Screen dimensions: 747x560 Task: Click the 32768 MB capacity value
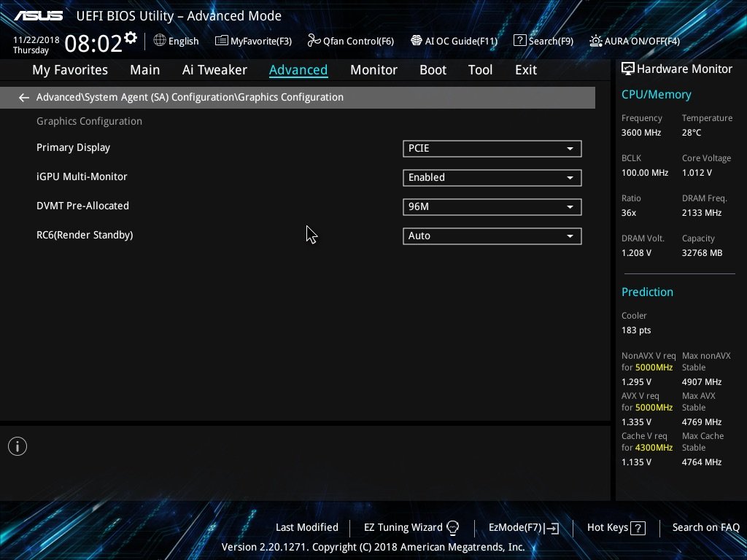(x=702, y=253)
